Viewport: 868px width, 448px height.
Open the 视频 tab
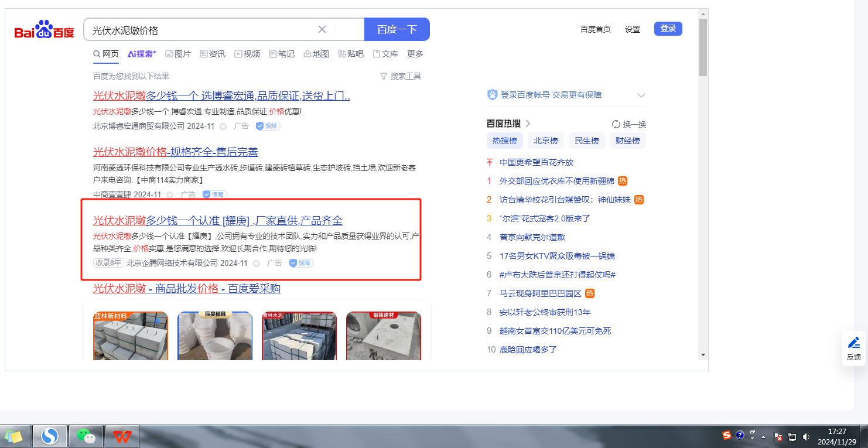[247, 54]
